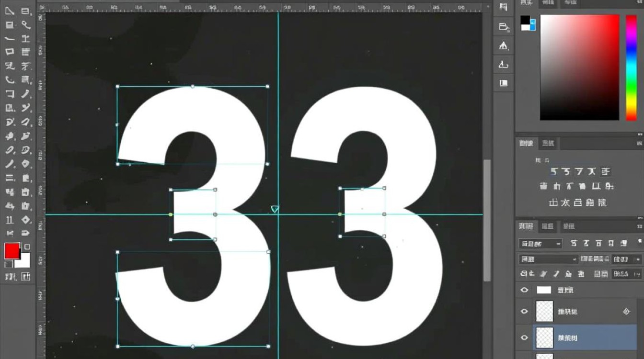Select the top layer's white thumbnail
This screenshot has width=644, height=359.
544,290
